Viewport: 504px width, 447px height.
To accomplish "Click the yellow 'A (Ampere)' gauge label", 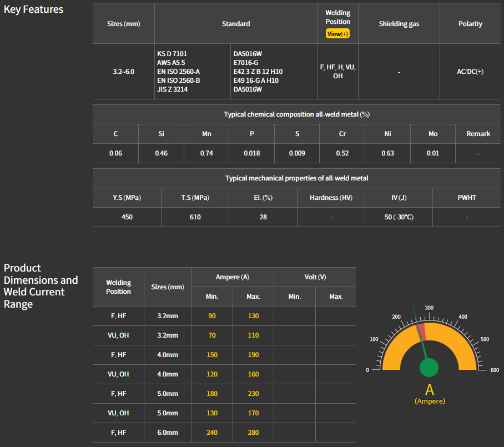I will pyautogui.click(x=429, y=394).
